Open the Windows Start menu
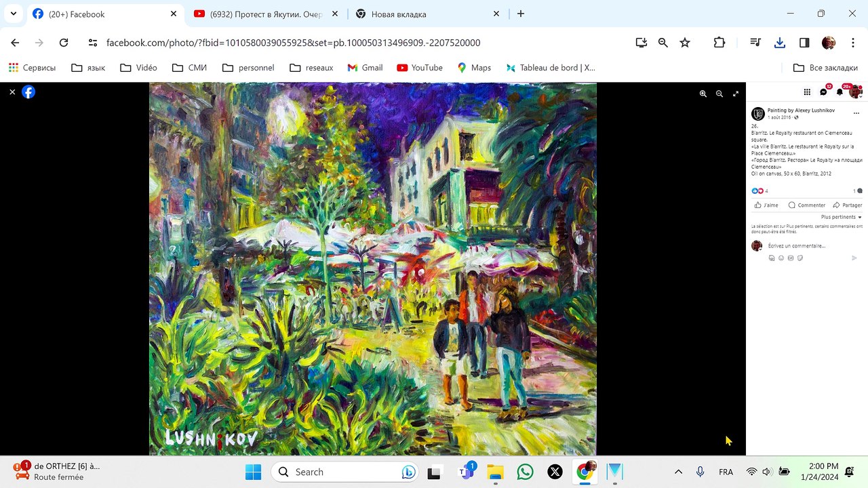 [253, 472]
